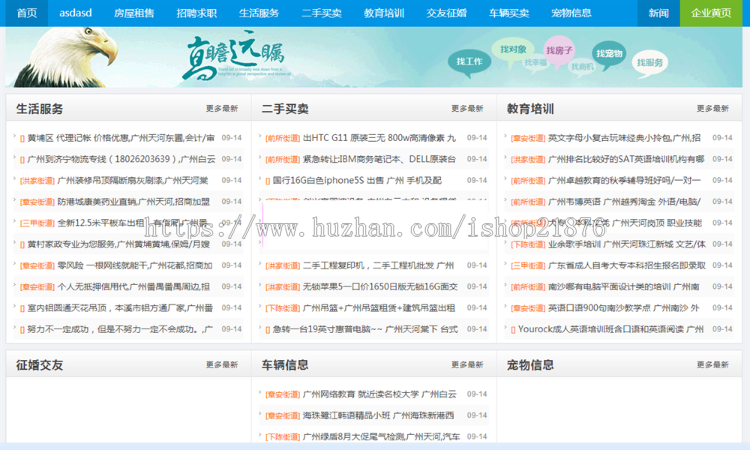The height and width of the screenshot is (450, 750).
Task: Click the 宠物信息 section heading
Action: pos(530,365)
